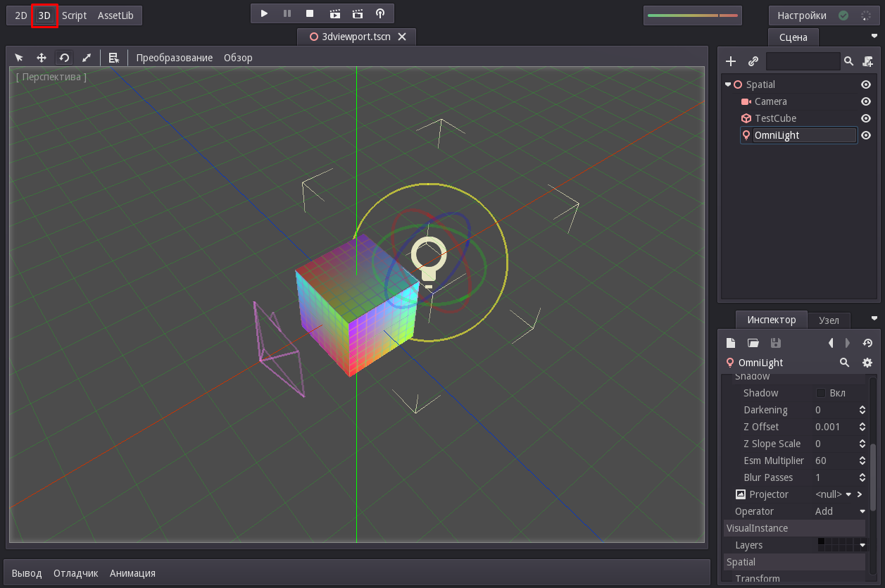Adjust the Z Slope Scale spinner
Screen dimensions: 885x588
click(x=862, y=444)
